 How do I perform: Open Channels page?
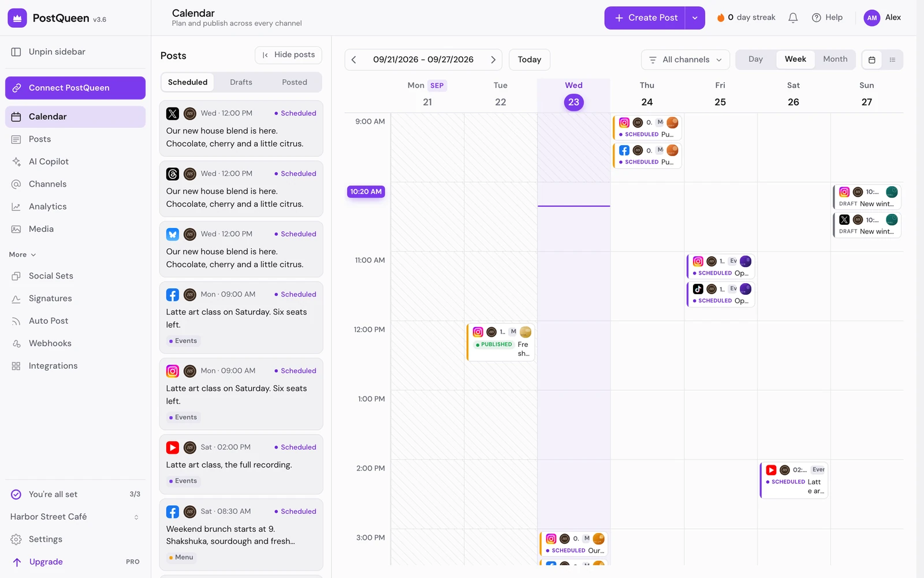point(75,184)
